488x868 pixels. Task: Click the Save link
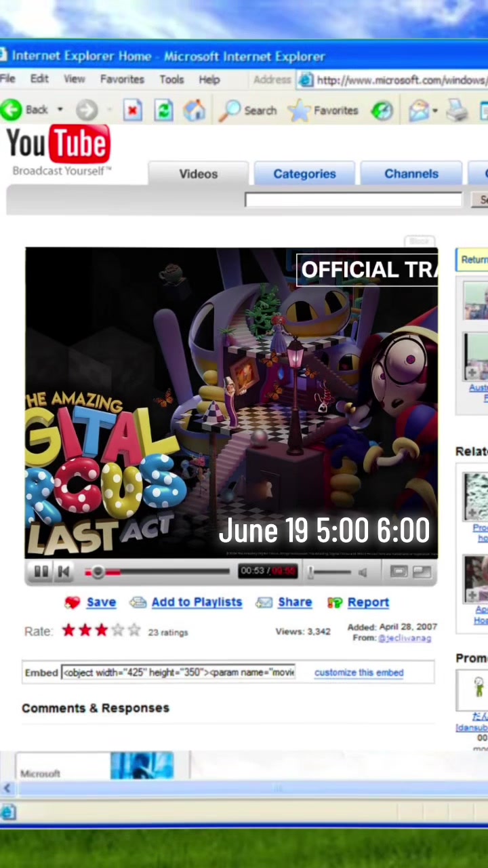tap(101, 602)
